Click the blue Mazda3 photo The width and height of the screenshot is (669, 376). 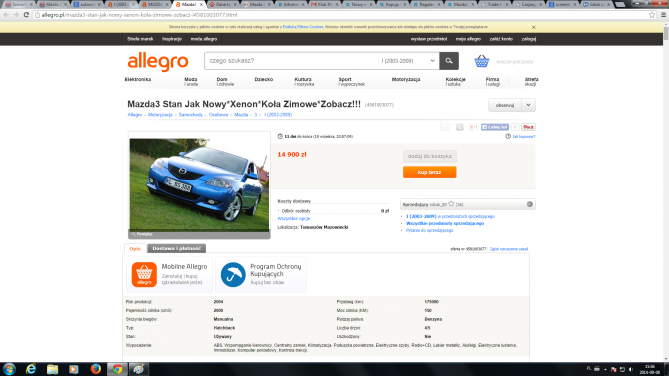coord(199,185)
